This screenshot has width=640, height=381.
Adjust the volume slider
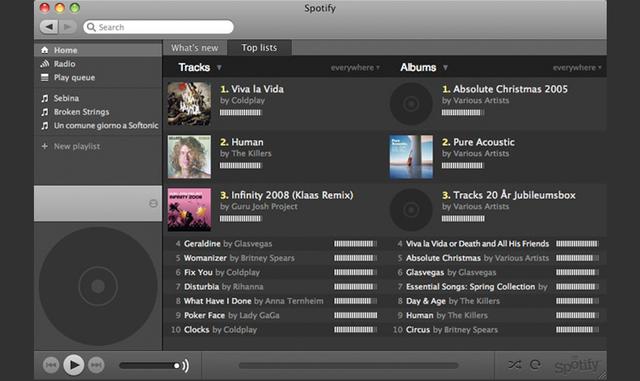click(x=149, y=365)
